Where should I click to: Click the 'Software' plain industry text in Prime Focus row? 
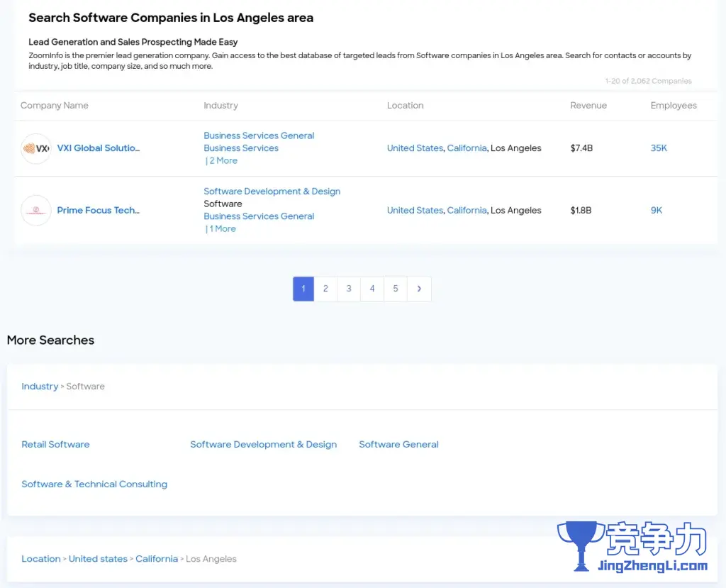pyautogui.click(x=223, y=204)
